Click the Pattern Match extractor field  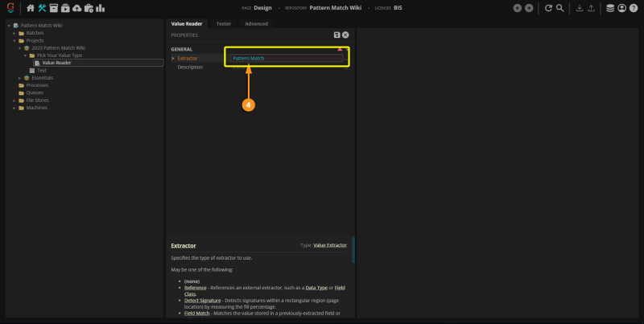pyautogui.click(x=287, y=58)
